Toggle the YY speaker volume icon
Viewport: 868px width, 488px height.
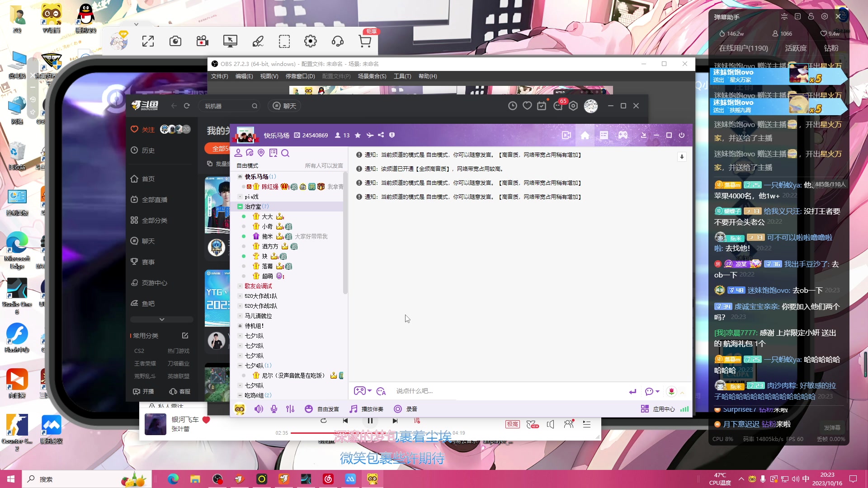[258, 409]
